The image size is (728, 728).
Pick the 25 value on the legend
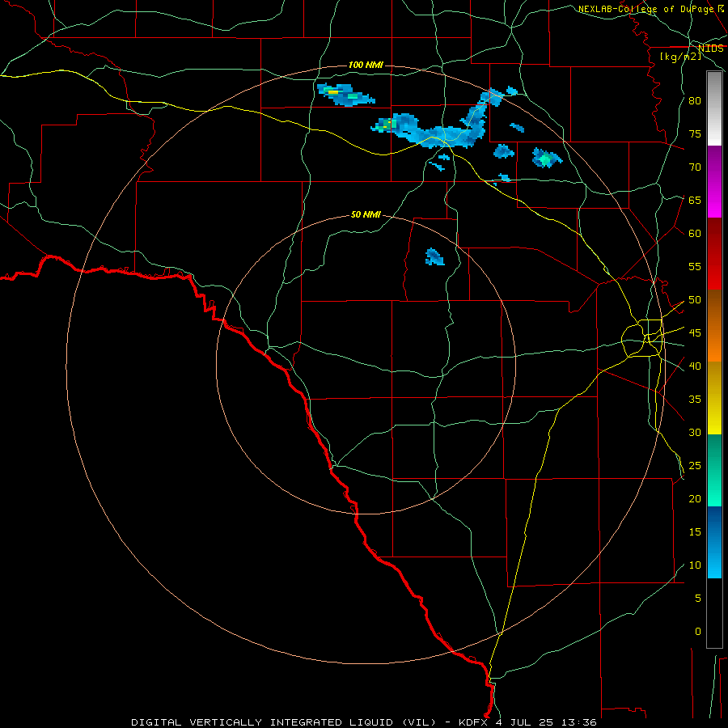tap(695, 466)
